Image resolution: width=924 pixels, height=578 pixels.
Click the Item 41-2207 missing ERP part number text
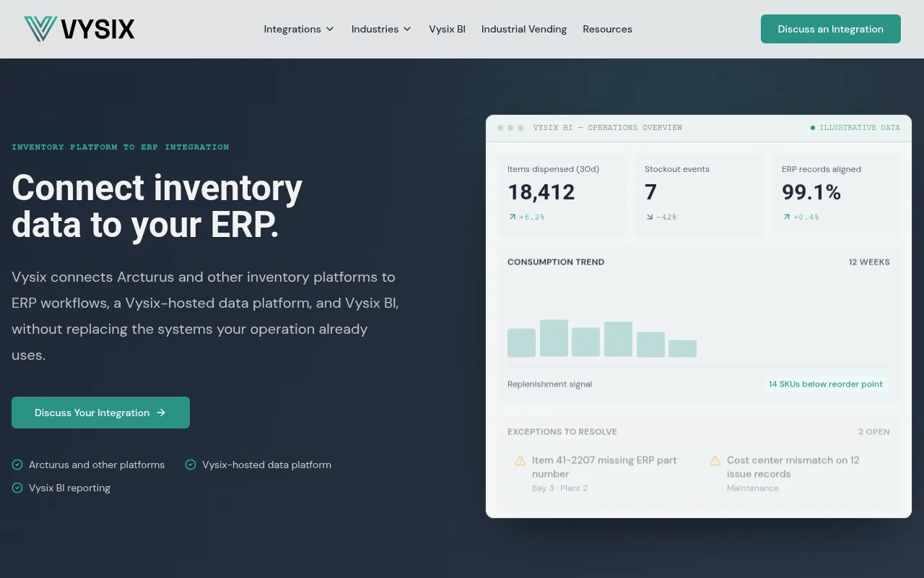click(x=604, y=467)
